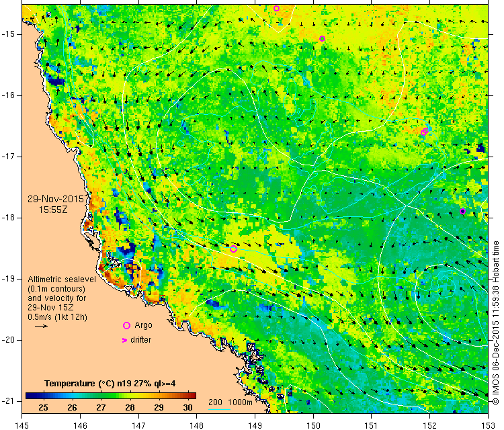The width and height of the screenshot is (504, 430).
Task: Click the 'Temperature (°C) n19 27% ql>=4' title
Action: click(x=110, y=384)
